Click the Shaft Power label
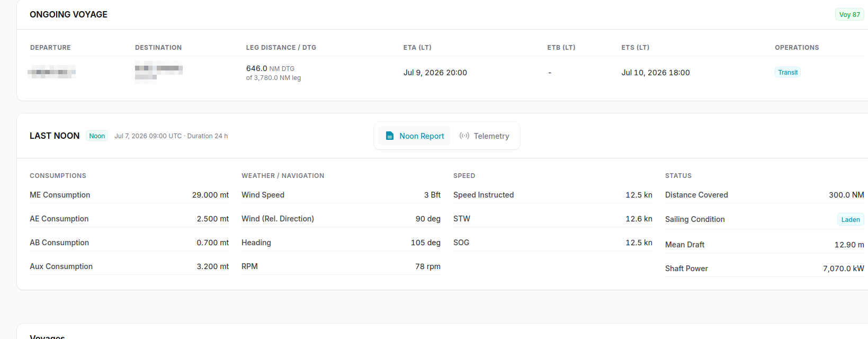Viewport: 868px width, 339px height. (686, 269)
